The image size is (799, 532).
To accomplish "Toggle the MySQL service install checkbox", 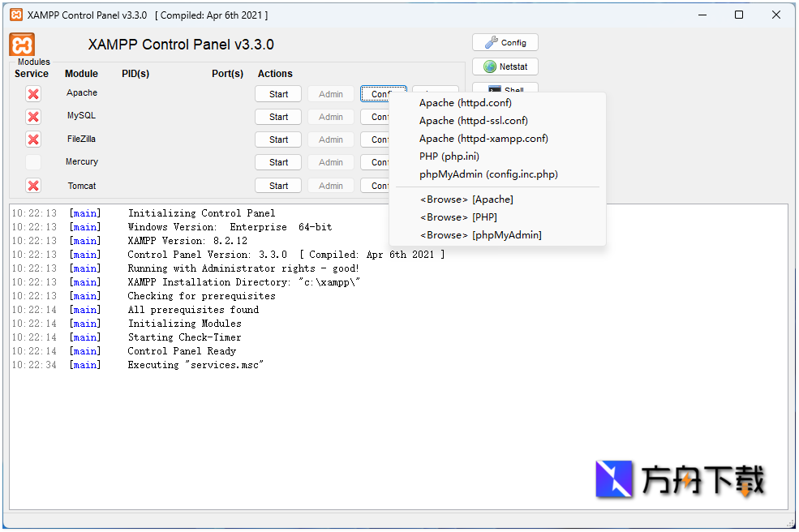I will [33, 117].
